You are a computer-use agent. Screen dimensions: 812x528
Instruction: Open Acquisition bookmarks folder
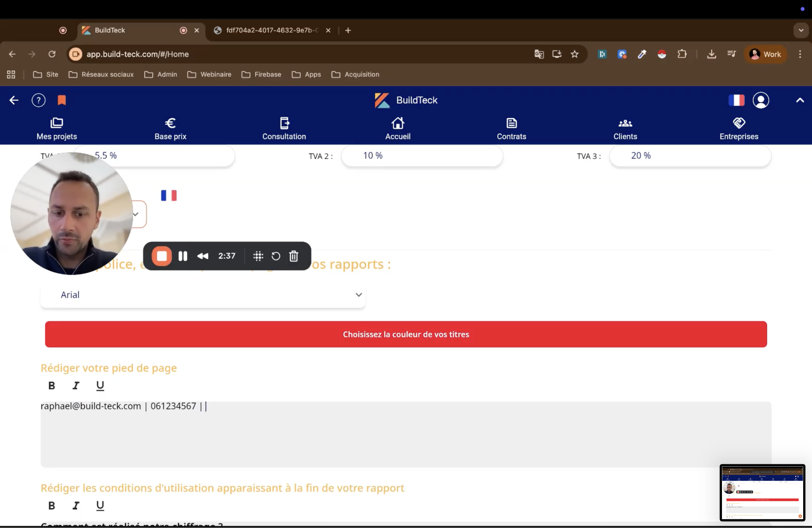tap(355, 74)
